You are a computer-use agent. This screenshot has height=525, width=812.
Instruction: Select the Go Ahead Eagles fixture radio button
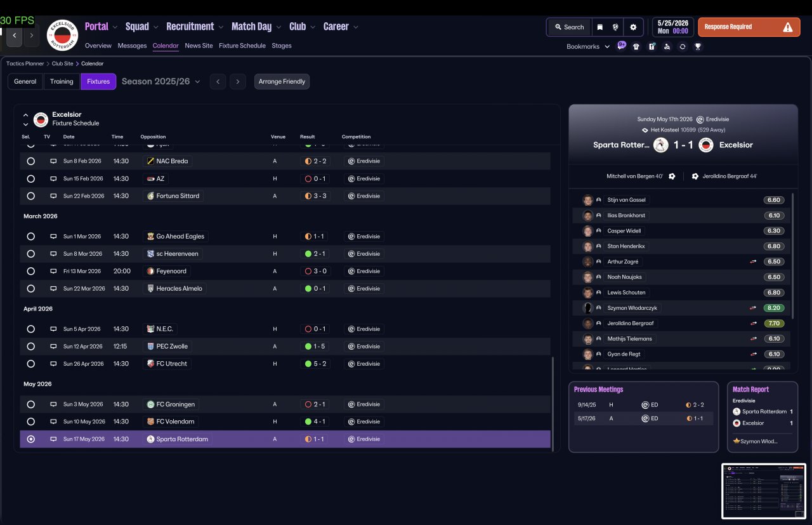click(x=30, y=236)
